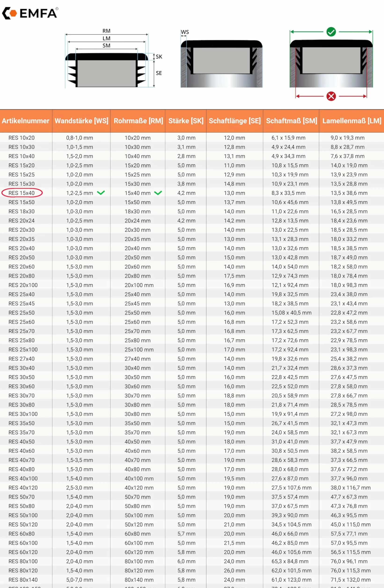Open the correct/incorrect measuring diagram

pos(331,64)
